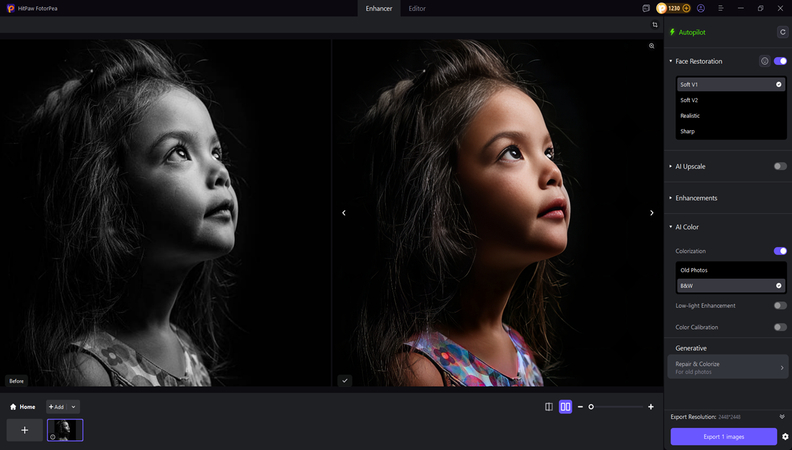
Task: Open the user account profile icon
Action: (x=701, y=8)
